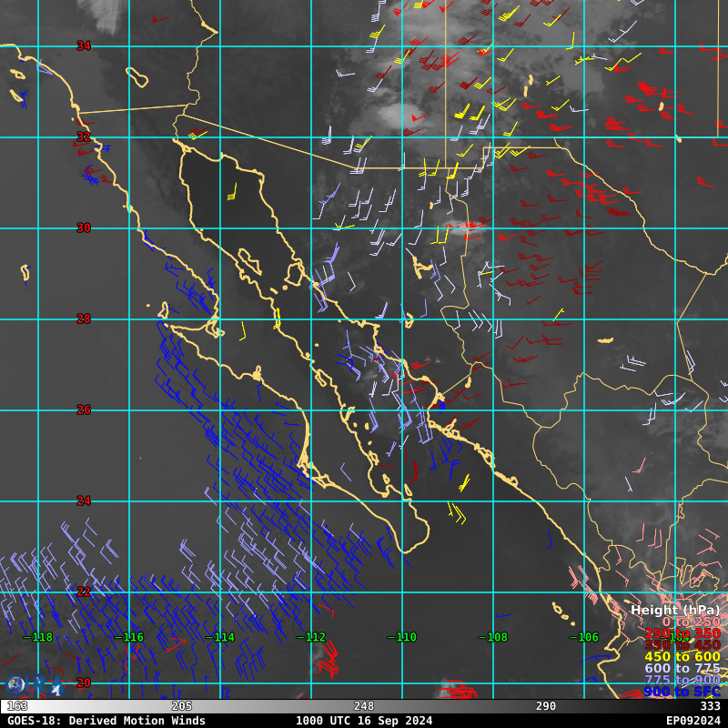
Task: Select the yellow '450 to 600' height legend entry
Action: point(682,657)
